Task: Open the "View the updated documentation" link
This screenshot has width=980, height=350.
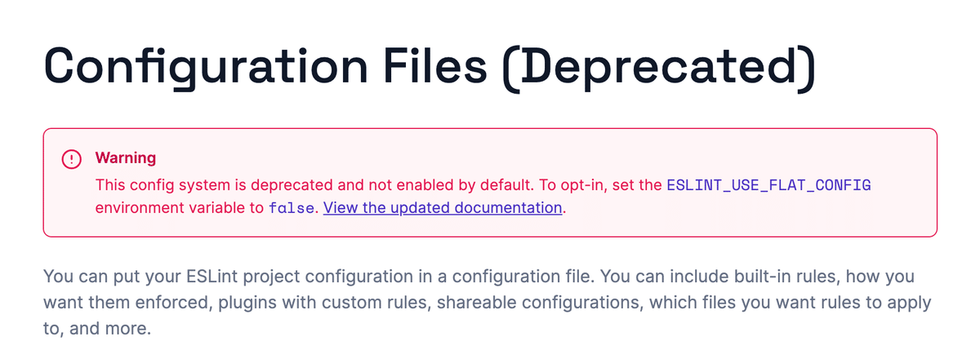Action: pos(443,207)
